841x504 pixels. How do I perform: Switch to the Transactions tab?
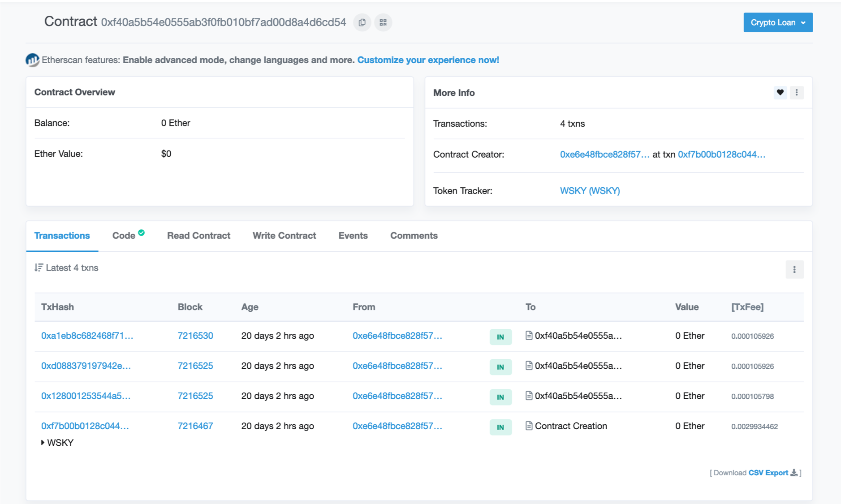[62, 236]
